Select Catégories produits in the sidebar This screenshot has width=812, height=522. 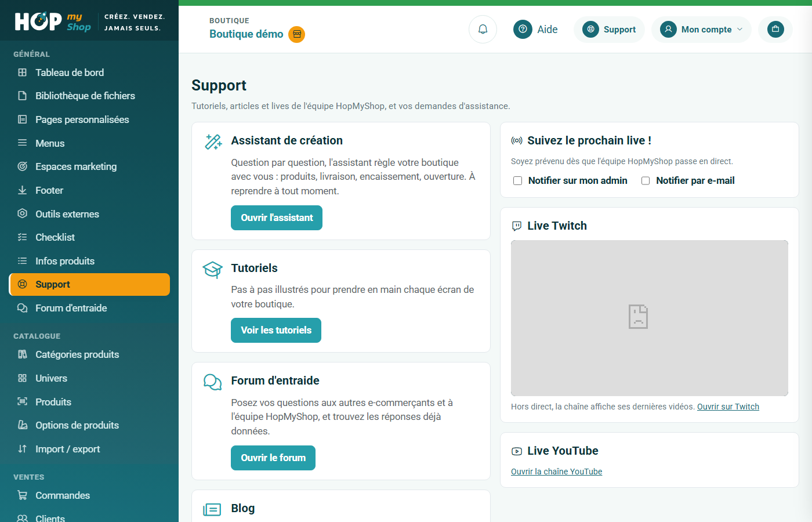pos(89,354)
